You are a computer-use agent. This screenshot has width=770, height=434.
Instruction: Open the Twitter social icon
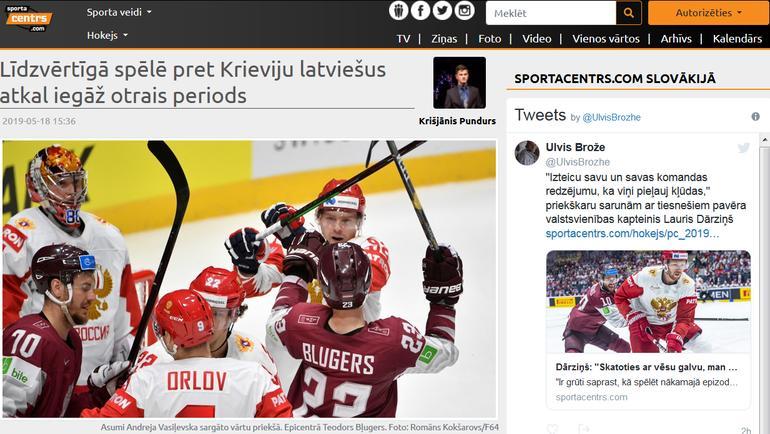tap(442, 11)
